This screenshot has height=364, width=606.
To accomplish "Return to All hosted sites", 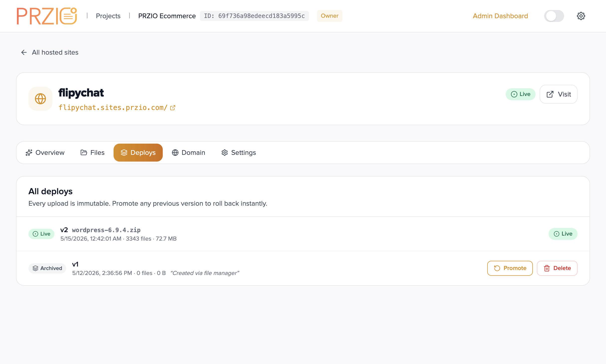I will [55, 52].
